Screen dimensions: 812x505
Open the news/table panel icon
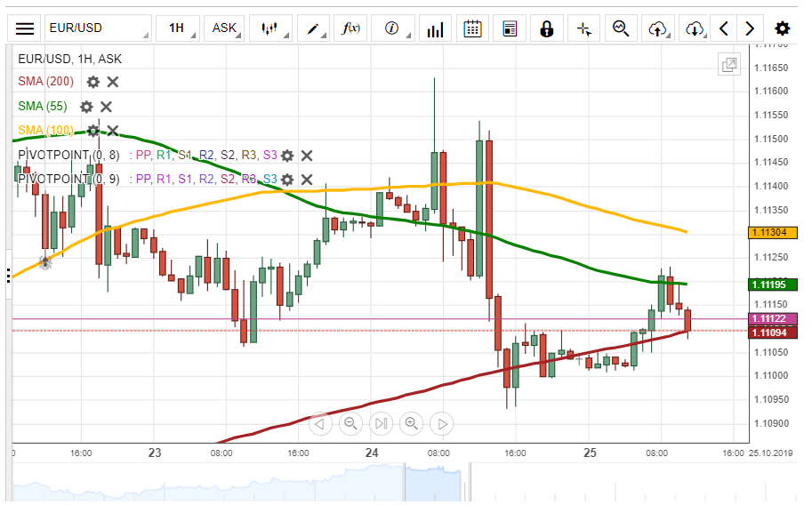(510, 28)
